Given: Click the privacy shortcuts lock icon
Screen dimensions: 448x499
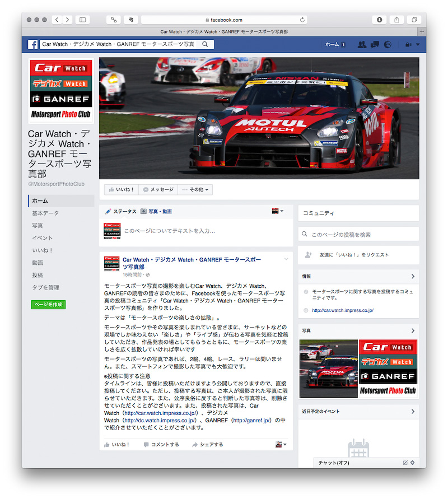Looking at the screenshot, I should tap(408, 44).
